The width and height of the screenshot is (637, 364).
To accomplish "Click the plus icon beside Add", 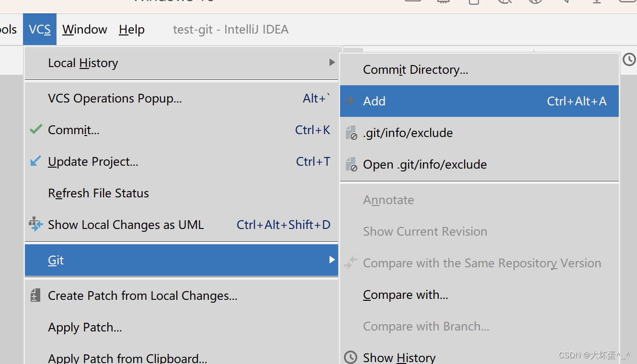I will [351, 101].
